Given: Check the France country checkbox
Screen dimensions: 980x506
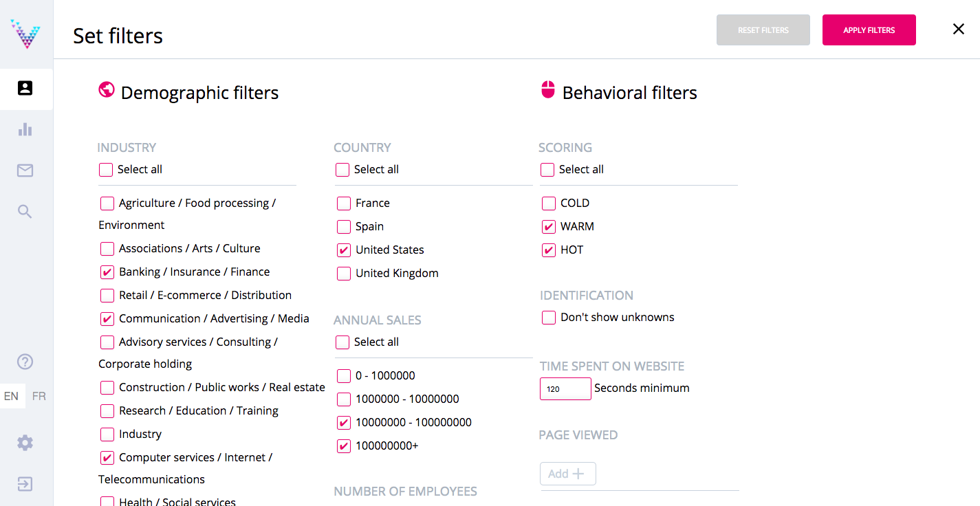Looking at the screenshot, I should point(344,203).
